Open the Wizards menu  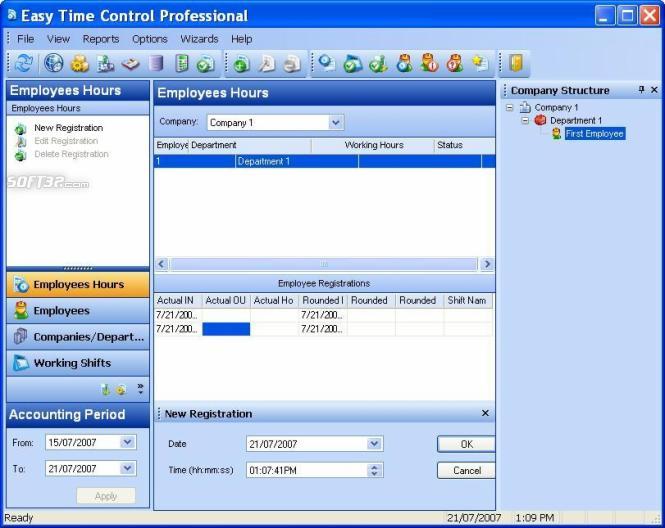(x=199, y=39)
